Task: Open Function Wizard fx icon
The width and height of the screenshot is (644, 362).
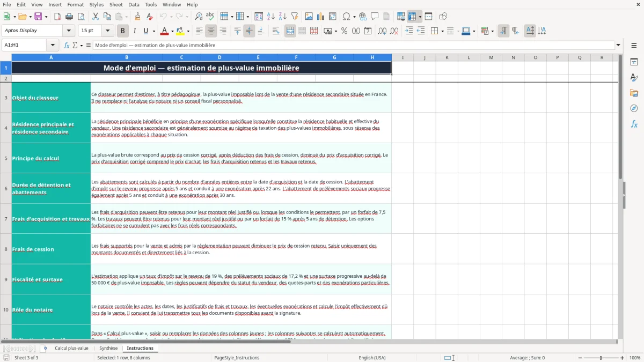Action: click(x=67, y=45)
